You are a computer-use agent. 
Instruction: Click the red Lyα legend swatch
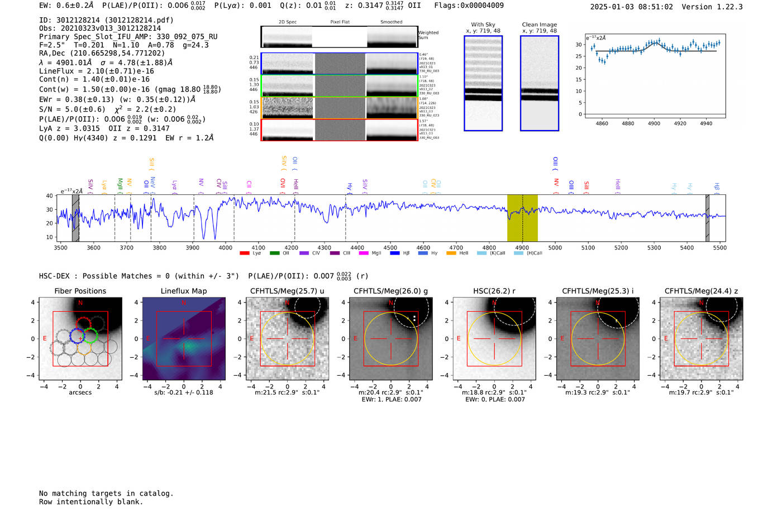pos(244,253)
